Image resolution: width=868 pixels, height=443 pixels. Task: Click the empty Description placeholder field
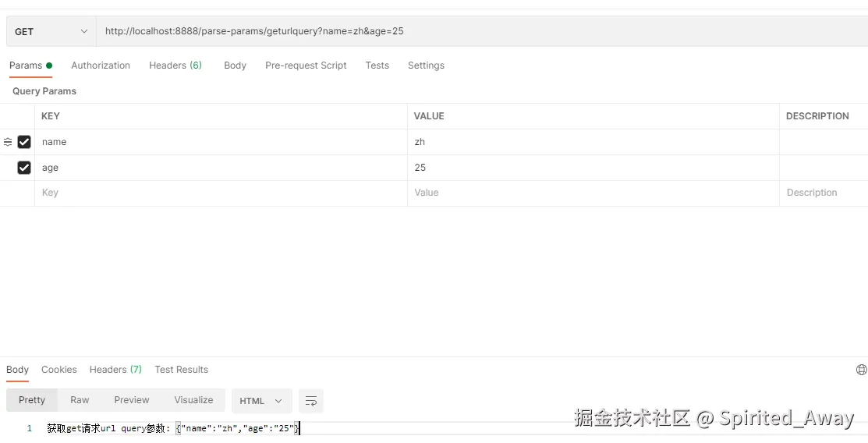coord(824,193)
